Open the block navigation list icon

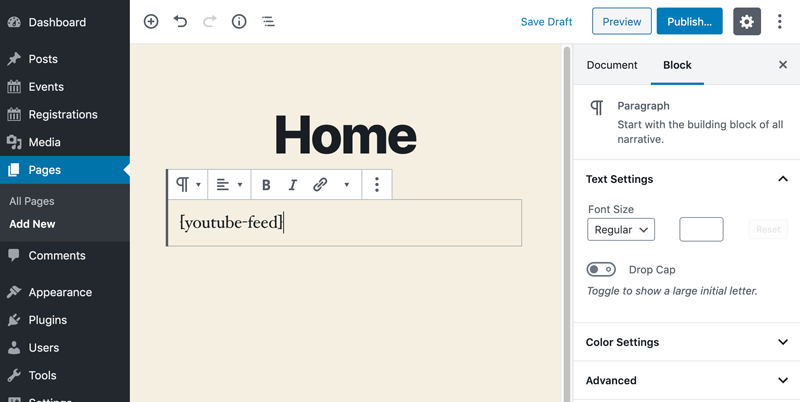point(268,21)
